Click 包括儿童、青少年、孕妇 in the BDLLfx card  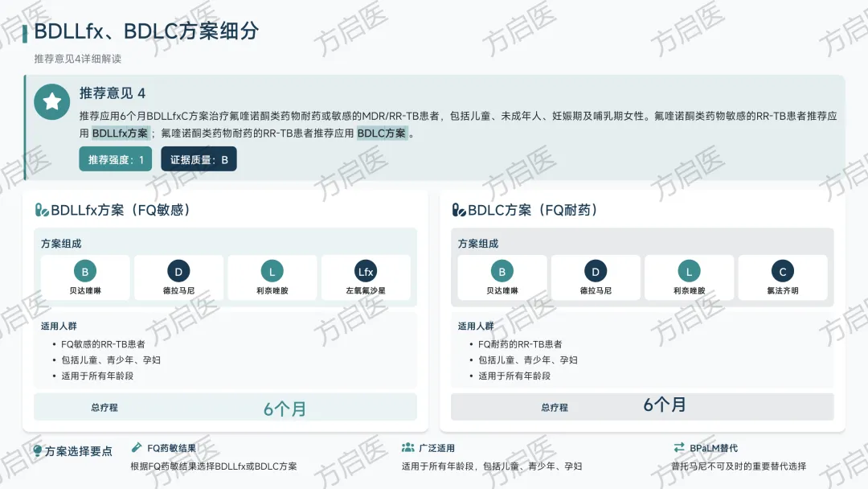pos(111,360)
